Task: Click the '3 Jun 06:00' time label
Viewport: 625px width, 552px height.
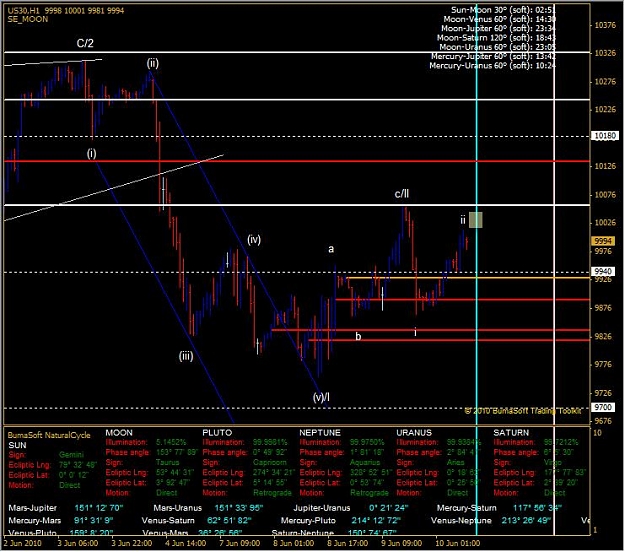Action: (x=78, y=543)
